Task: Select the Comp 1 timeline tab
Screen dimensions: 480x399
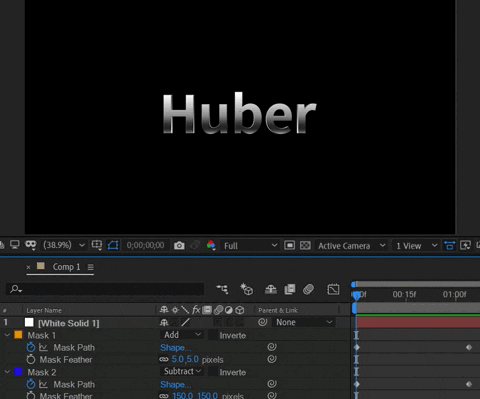Action: tap(66, 267)
